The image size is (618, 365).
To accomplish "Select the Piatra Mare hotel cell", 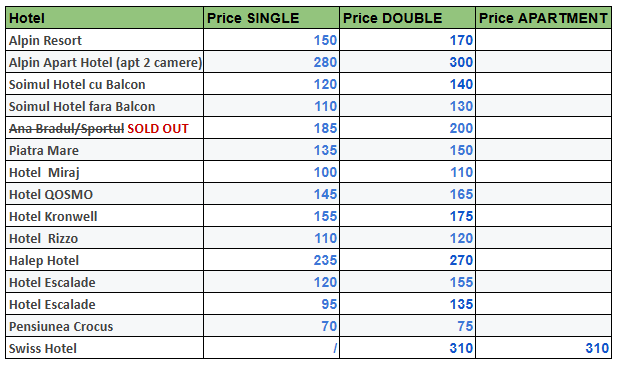I will (x=104, y=150).
